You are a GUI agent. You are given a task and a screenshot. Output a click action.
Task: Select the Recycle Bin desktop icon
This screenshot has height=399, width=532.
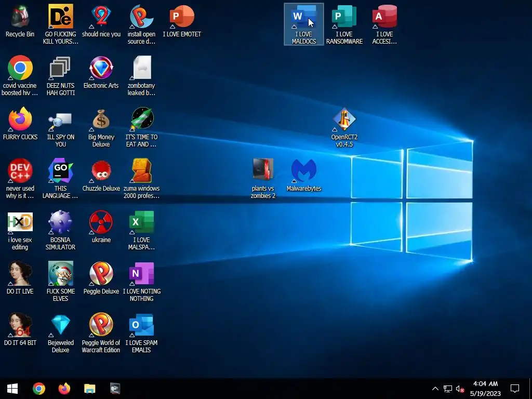coord(20,21)
